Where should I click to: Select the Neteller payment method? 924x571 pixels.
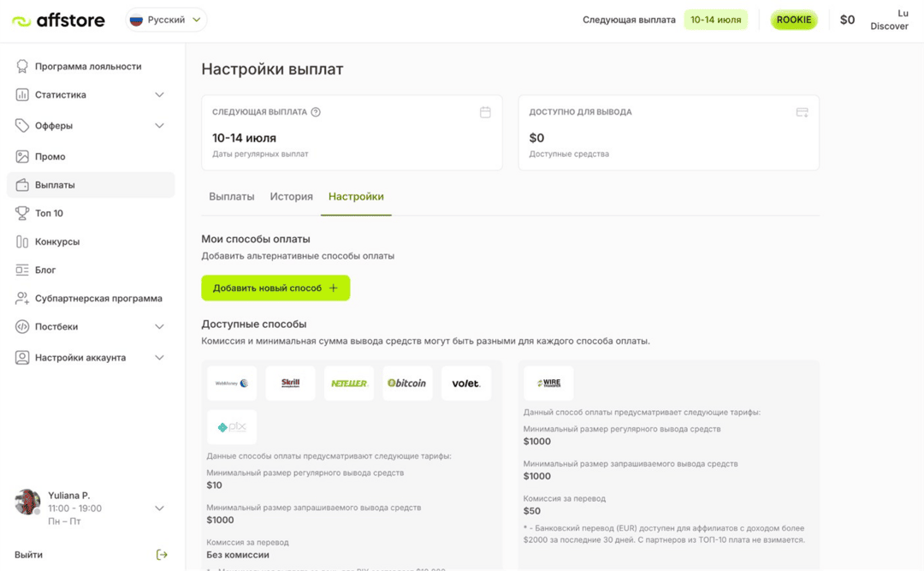349,384
